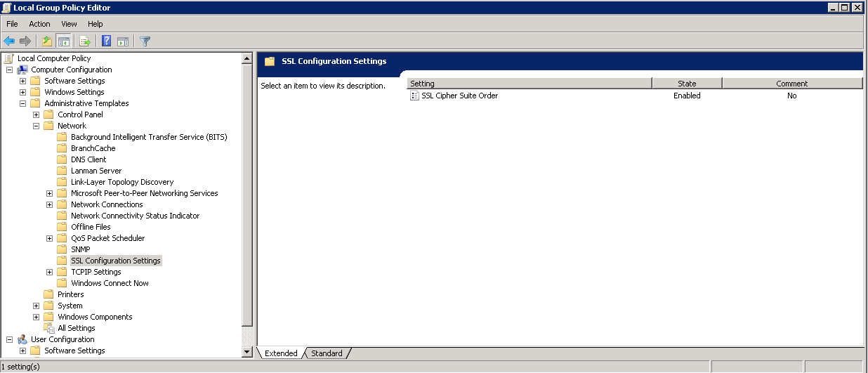Open the Action menu
Viewport: 868px width, 373px height.
click(39, 24)
